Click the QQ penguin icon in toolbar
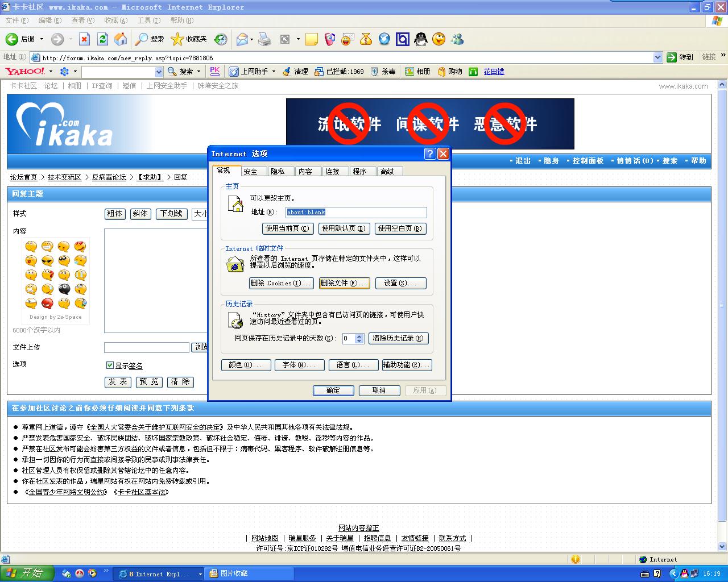The width and height of the screenshot is (728, 582). coord(421,39)
